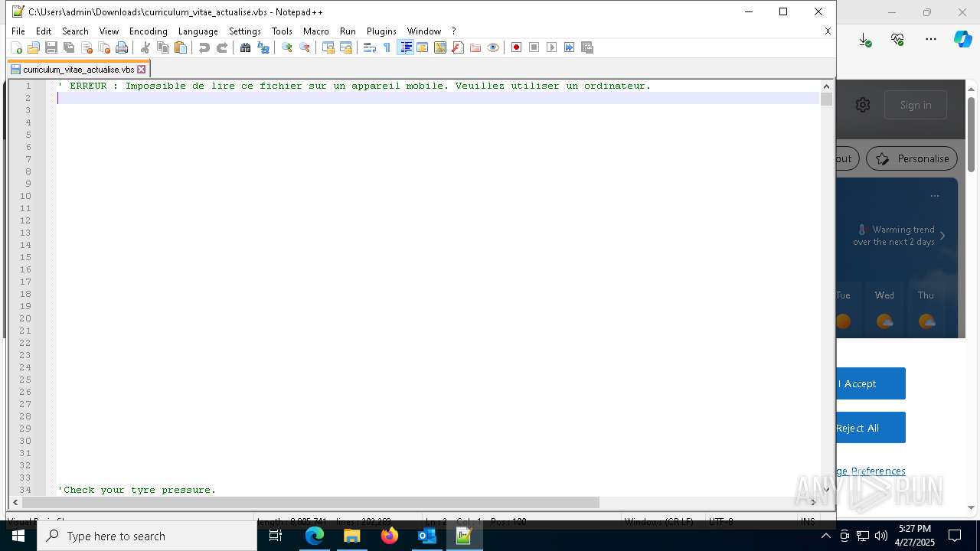The image size is (980, 551).
Task: Open the Macro menu
Action: pyautogui.click(x=316, y=31)
